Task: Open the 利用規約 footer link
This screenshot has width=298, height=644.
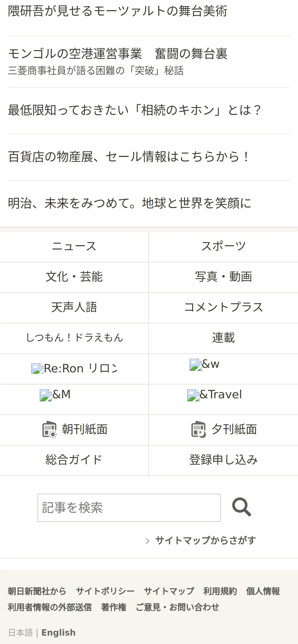Action: coord(220,591)
